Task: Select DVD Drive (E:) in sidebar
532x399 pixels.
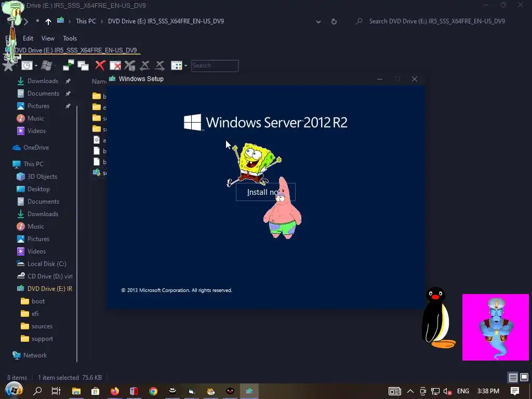Action: coord(50,289)
